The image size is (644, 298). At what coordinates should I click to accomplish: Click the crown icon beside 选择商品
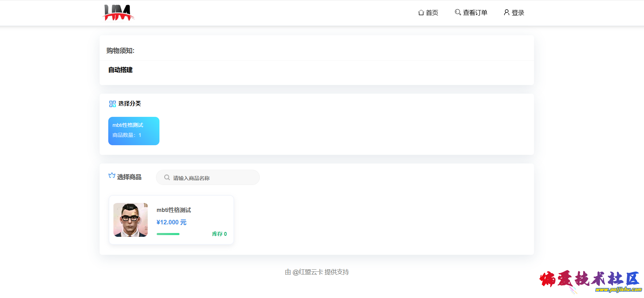point(112,176)
